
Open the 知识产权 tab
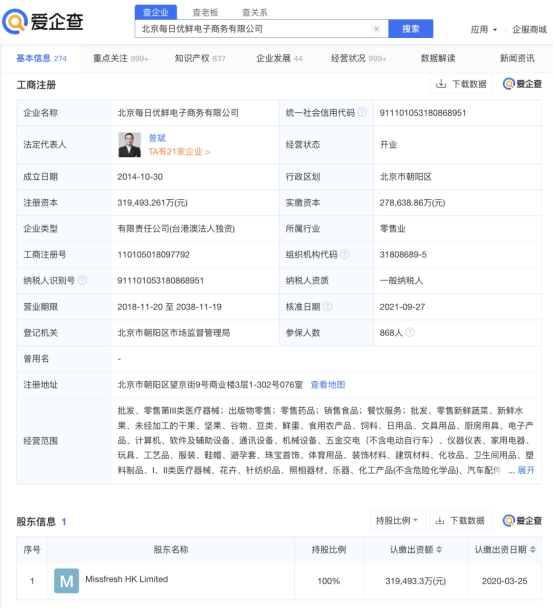point(200,58)
